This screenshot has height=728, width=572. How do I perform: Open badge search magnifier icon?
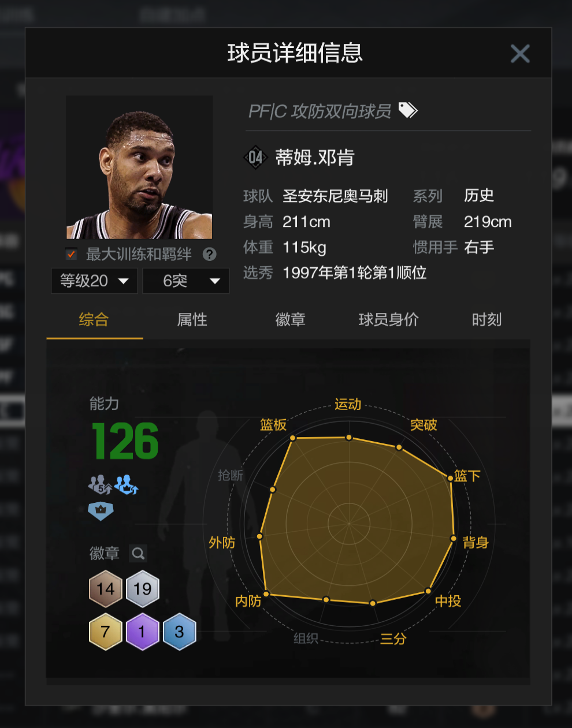pyautogui.click(x=138, y=553)
